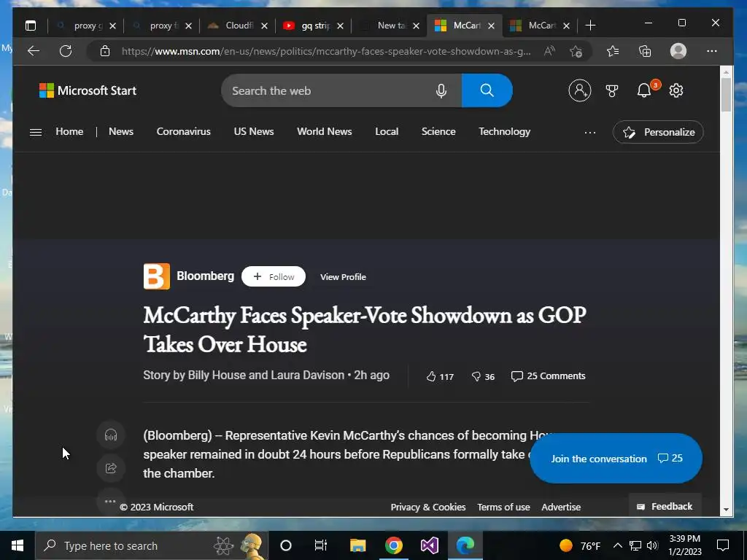
Task: Open the volume speaker icon
Action: [652, 545]
